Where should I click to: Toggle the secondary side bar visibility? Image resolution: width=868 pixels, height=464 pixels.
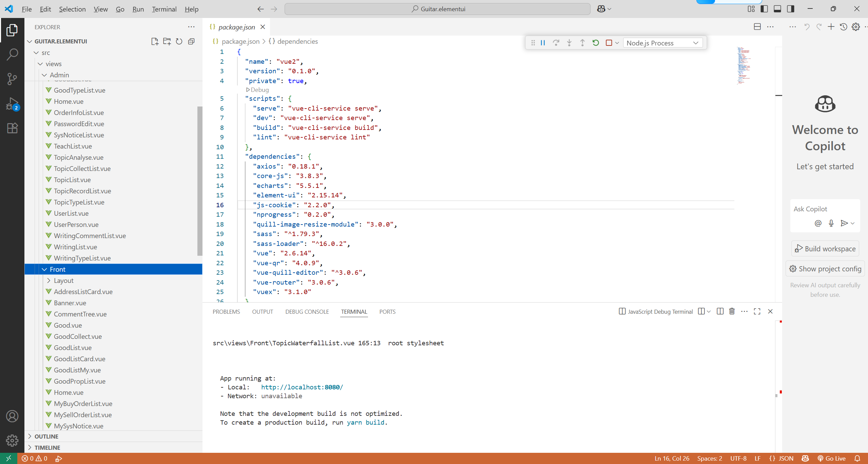(791, 9)
